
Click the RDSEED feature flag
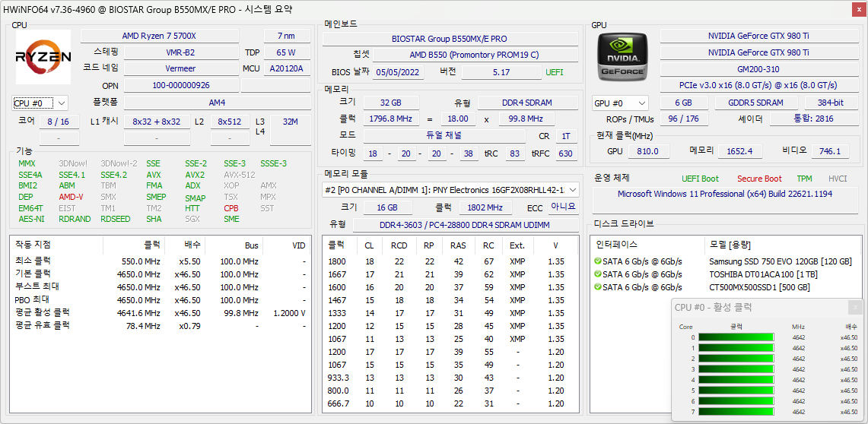(x=115, y=219)
